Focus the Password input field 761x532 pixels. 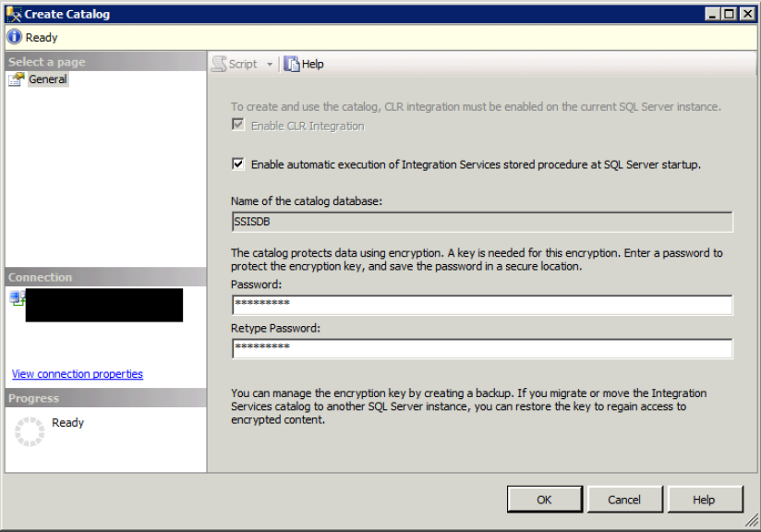482,305
